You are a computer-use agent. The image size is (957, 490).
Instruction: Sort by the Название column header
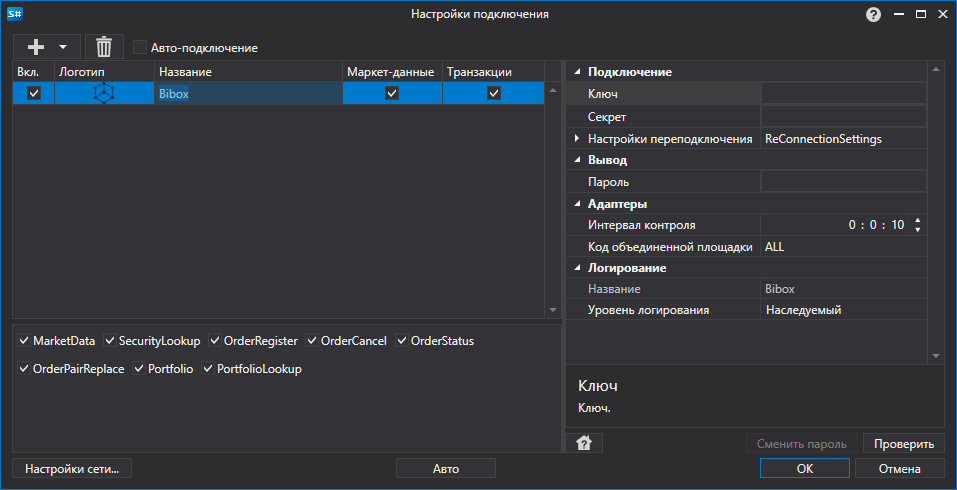[248, 72]
